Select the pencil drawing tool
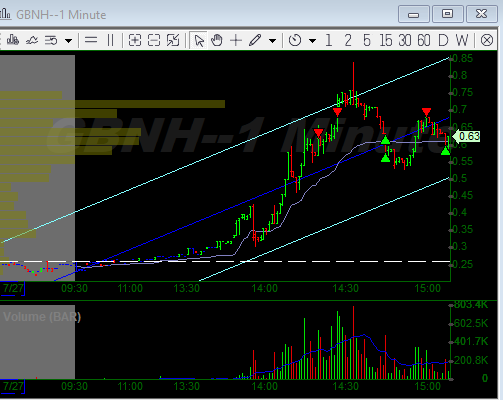Screen dimensions: 503x400 (x=255, y=40)
